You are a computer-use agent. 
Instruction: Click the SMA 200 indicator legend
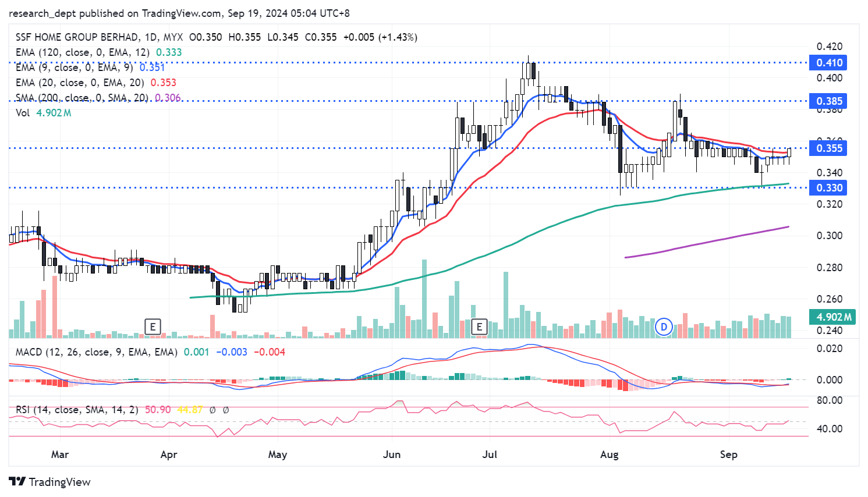coord(82,98)
